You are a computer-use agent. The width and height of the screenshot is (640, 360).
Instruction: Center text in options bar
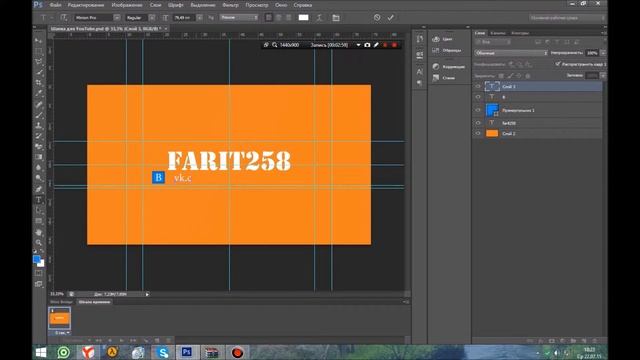[x=278, y=18]
